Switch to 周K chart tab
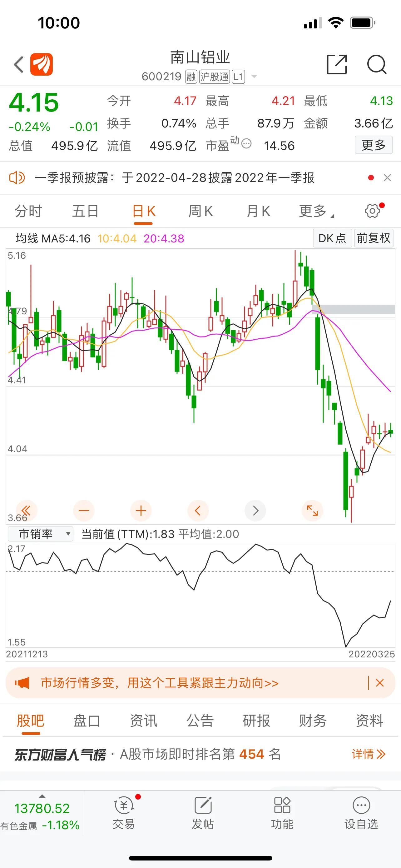This screenshot has width=401, height=868. pyautogui.click(x=200, y=212)
